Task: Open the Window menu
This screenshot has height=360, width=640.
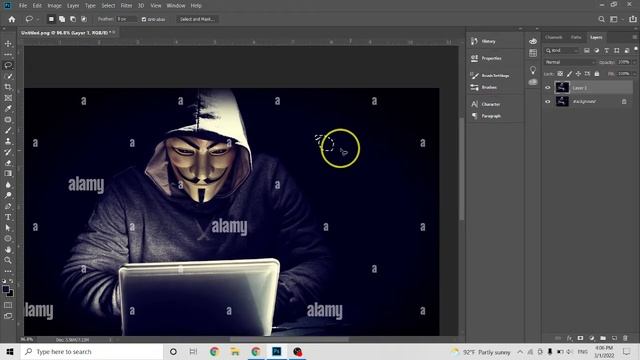Action: tap(176, 6)
